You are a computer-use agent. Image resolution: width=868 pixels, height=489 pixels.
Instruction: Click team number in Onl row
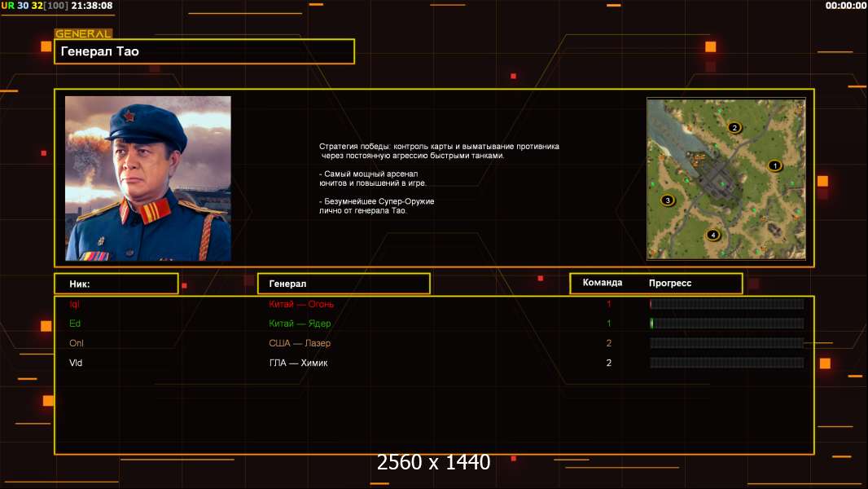(x=609, y=343)
